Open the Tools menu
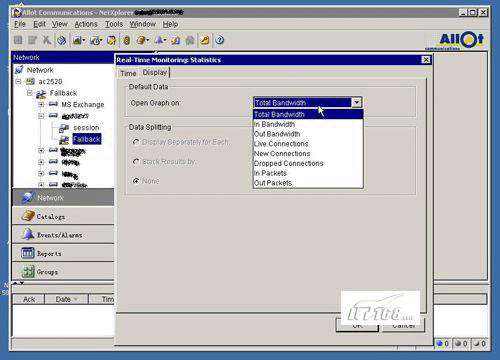Image resolution: width=500 pixels, height=360 pixels. 114,24
